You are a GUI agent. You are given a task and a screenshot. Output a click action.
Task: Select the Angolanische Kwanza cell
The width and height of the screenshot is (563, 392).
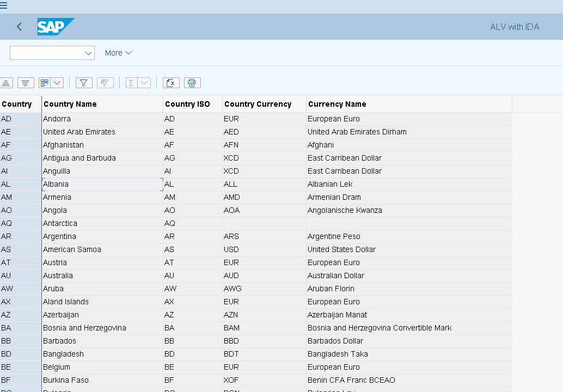[x=409, y=210]
